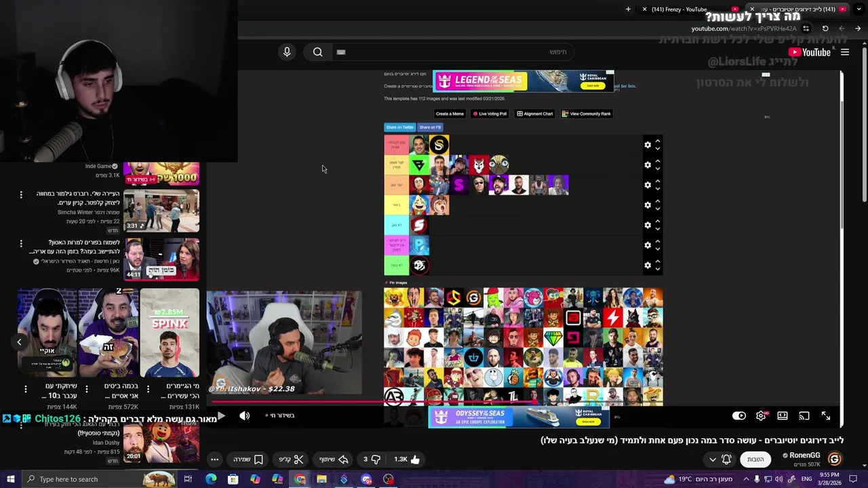Open options menu for Simcha Winter video
The width and height of the screenshot is (868, 488).
(20, 195)
